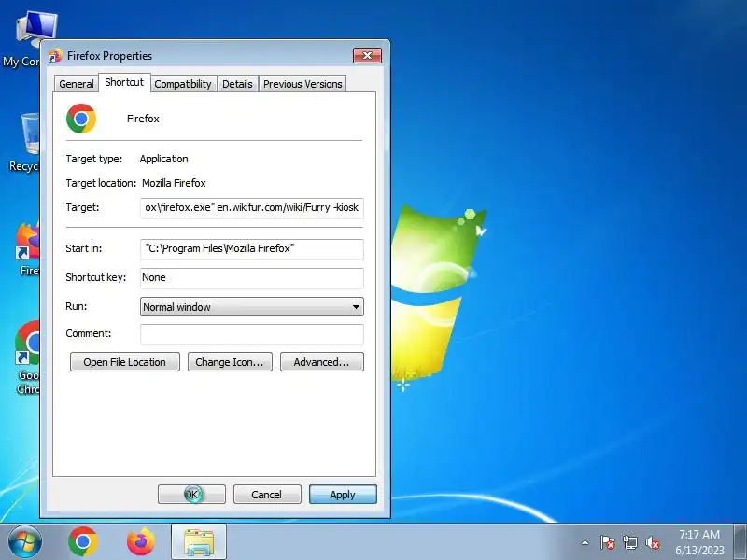
Task: Select the Google Chrome desktop shortcut
Action: tap(28, 357)
